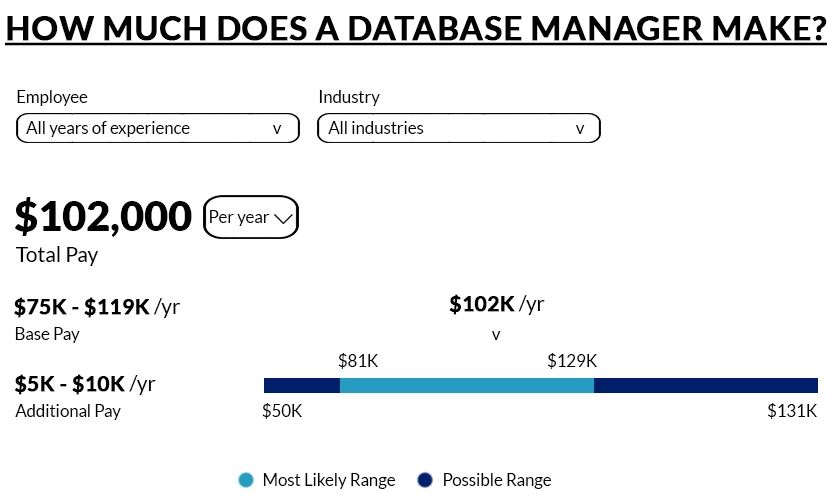The width and height of the screenshot is (833, 500).
Task: Open the All industries dropdown
Action: (x=458, y=128)
